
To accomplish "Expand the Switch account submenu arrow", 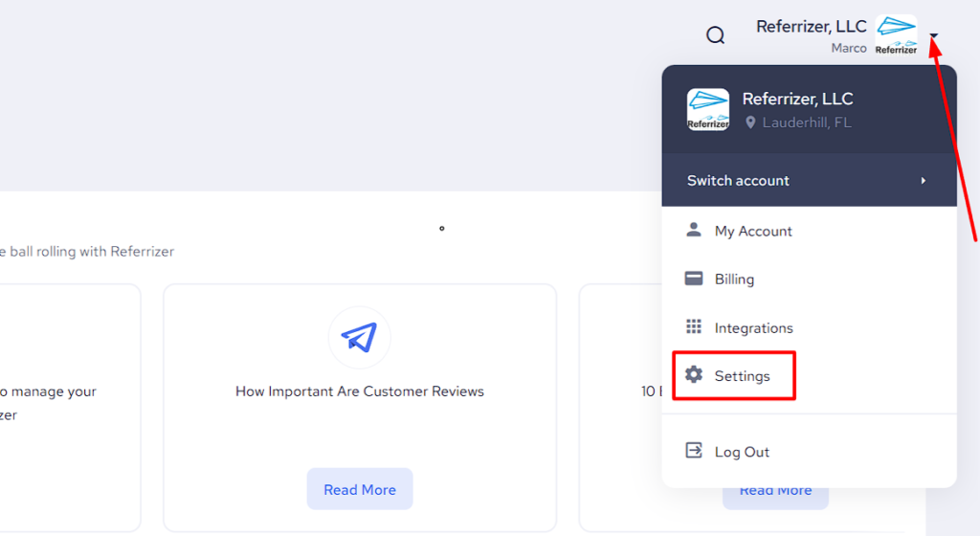I will click(x=923, y=181).
